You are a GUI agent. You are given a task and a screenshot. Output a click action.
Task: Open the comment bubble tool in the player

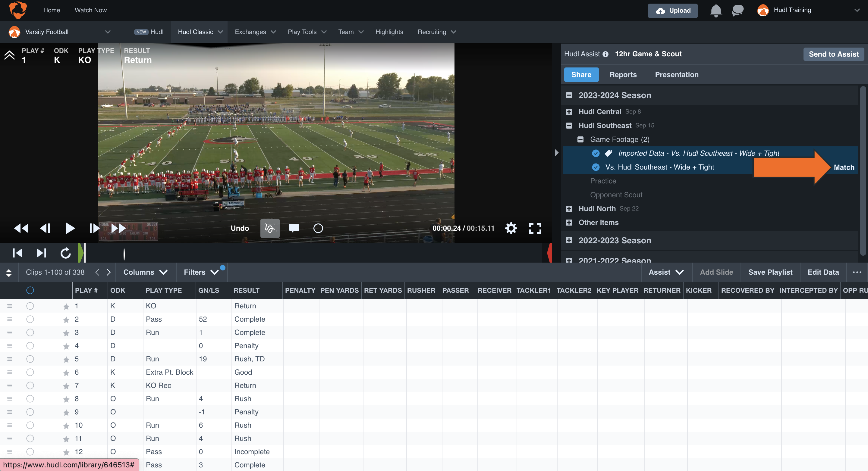click(x=294, y=228)
